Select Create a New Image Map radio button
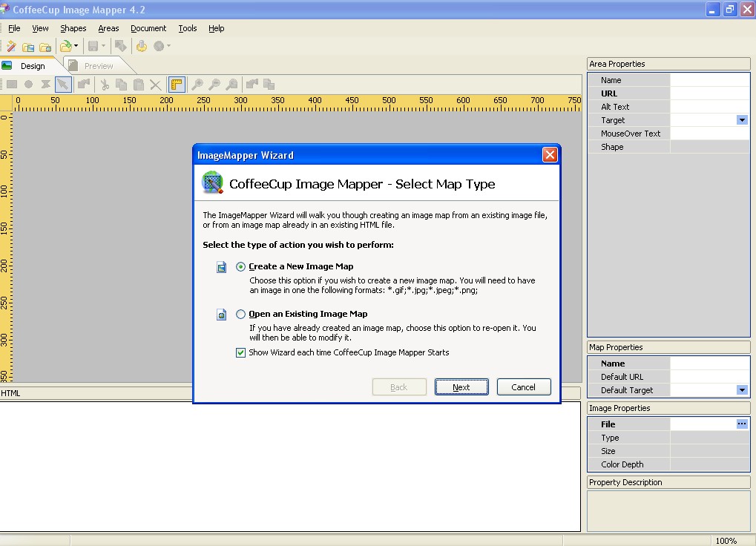Viewport: 756px width, 546px height. click(240, 266)
